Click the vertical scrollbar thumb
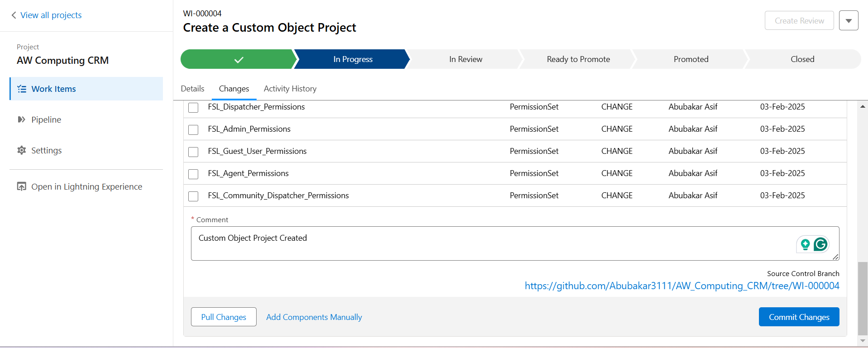868x348 pixels. pos(863,298)
